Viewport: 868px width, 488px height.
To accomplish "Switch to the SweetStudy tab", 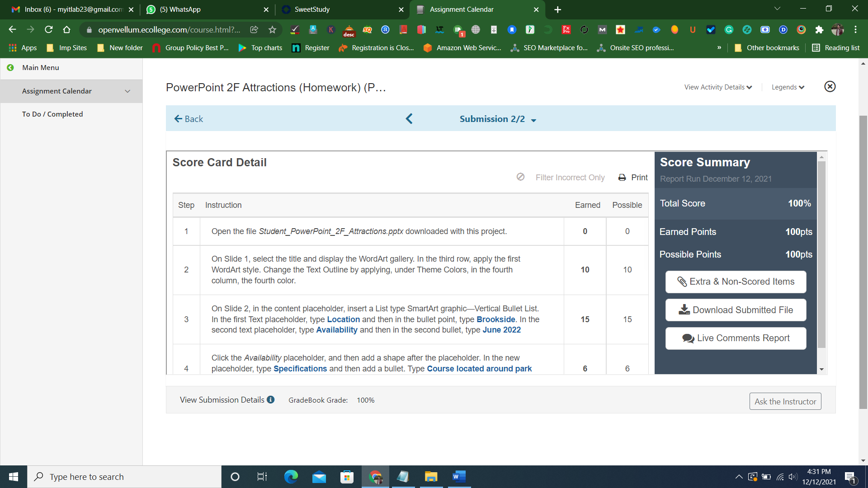I will click(x=342, y=9).
